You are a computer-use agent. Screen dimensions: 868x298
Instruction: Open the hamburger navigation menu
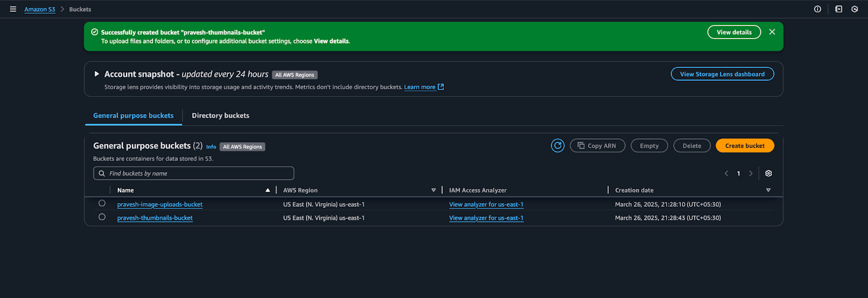[x=13, y=9]
